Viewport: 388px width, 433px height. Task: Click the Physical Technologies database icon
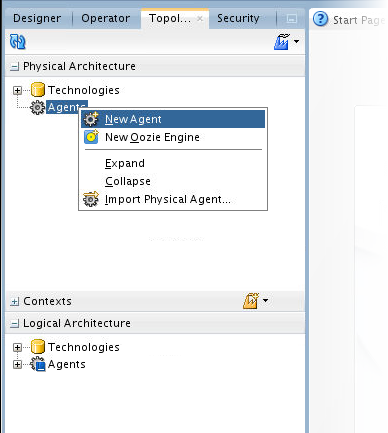[x=38, y=90]
